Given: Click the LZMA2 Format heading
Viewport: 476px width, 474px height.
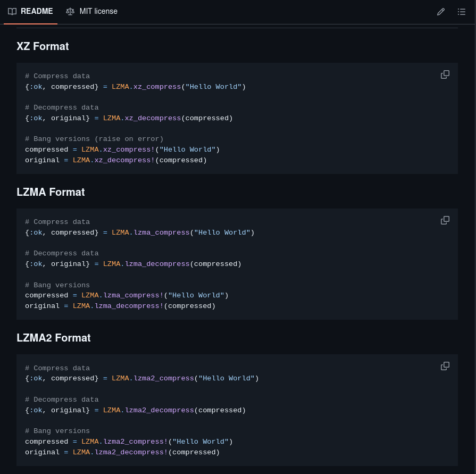Looking at the screenshot, I should click(54, 338).
